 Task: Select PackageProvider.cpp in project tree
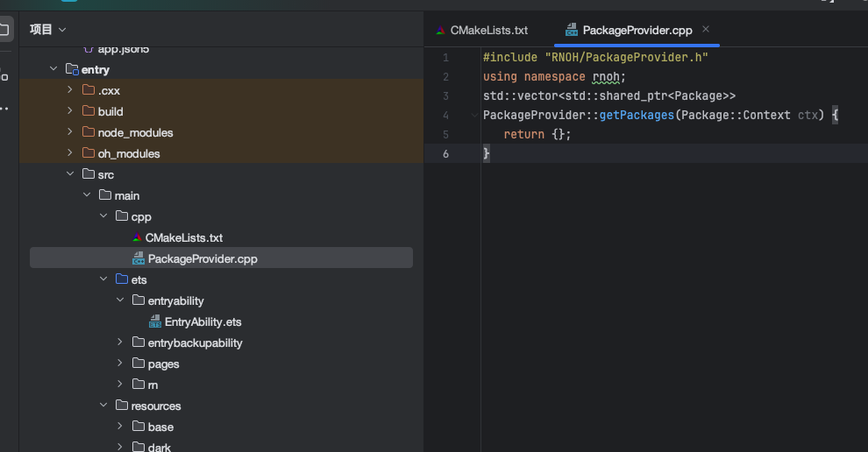tap(221, 258)
